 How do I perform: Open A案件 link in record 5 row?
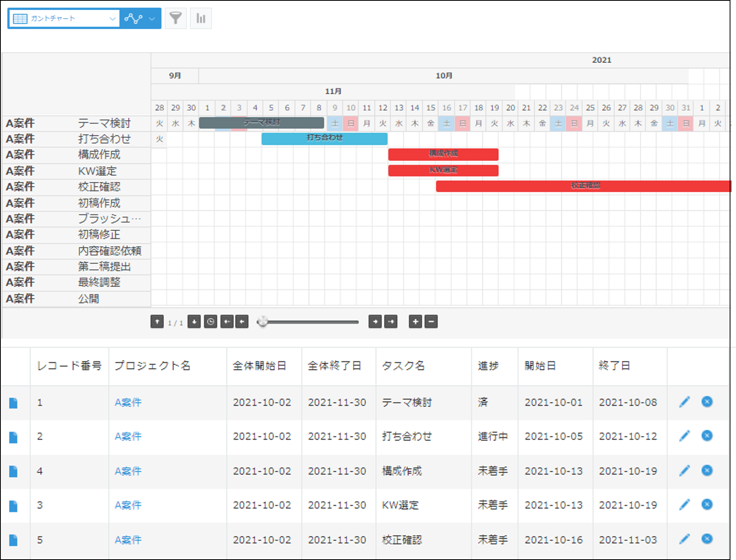coord(128,540)
